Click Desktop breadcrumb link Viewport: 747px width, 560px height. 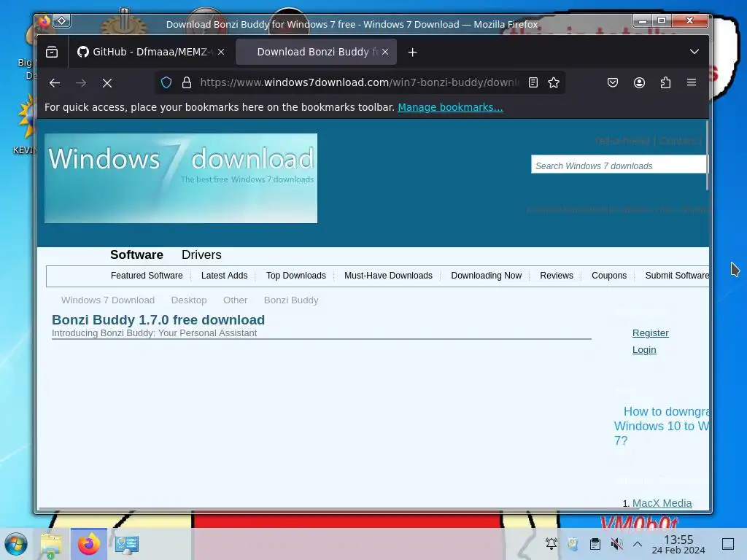coord(189,300)
